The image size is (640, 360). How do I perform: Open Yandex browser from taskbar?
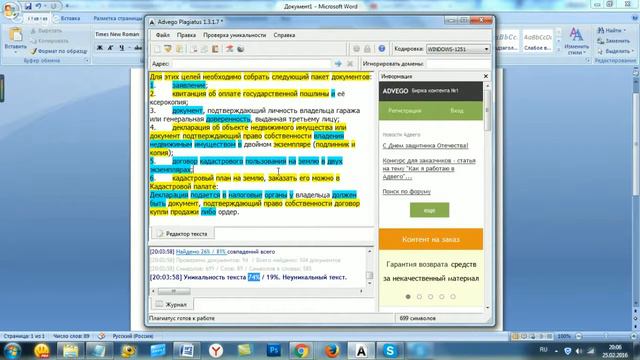pos(216,350)
